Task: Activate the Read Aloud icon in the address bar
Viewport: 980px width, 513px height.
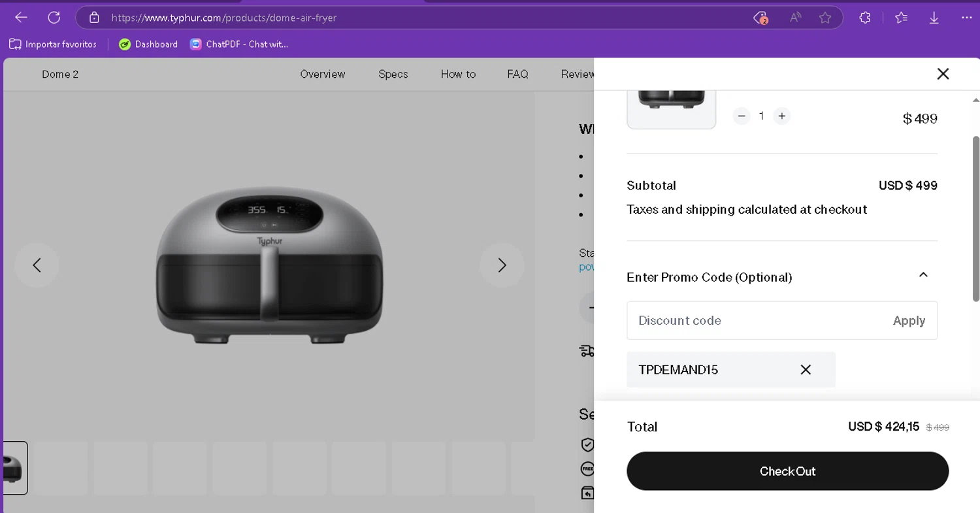Action: click(x=795, y=18)
